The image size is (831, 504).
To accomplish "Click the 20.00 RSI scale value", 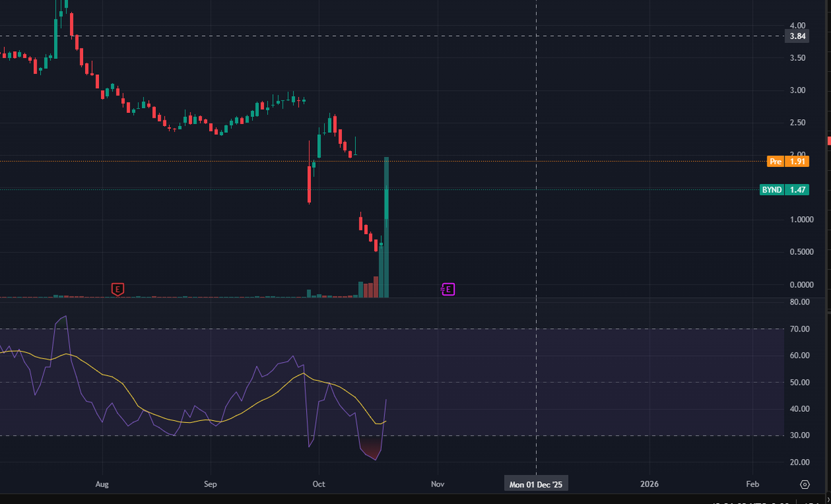I will coord(800,462).
